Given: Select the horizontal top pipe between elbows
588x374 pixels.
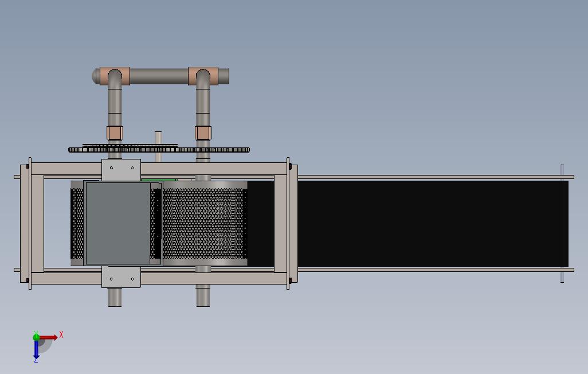Looking at the screenshot, I should coord(159,76).
